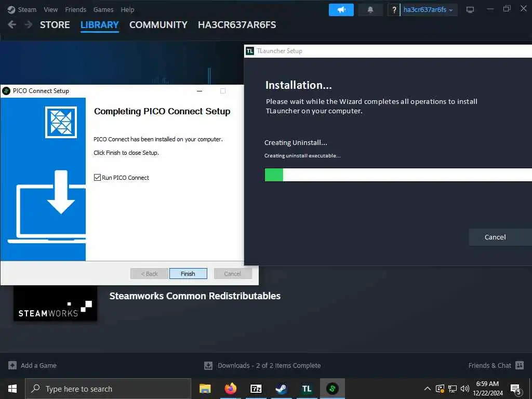Go to the STORE tab
This screenshot has height=399, width=532.
point(55,25)
